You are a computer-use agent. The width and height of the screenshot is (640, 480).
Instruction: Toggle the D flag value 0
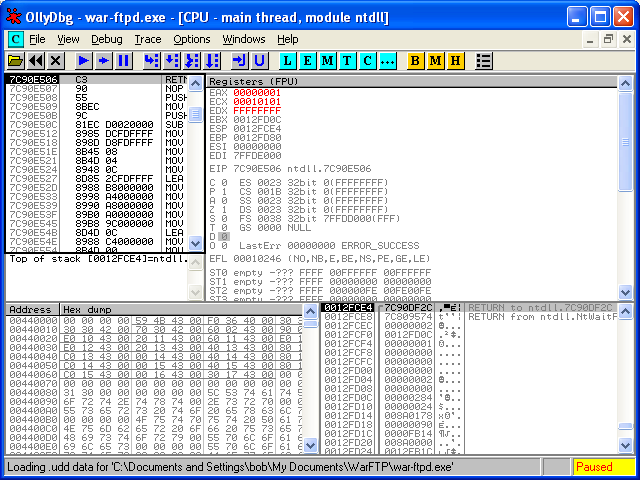(224, 237)
